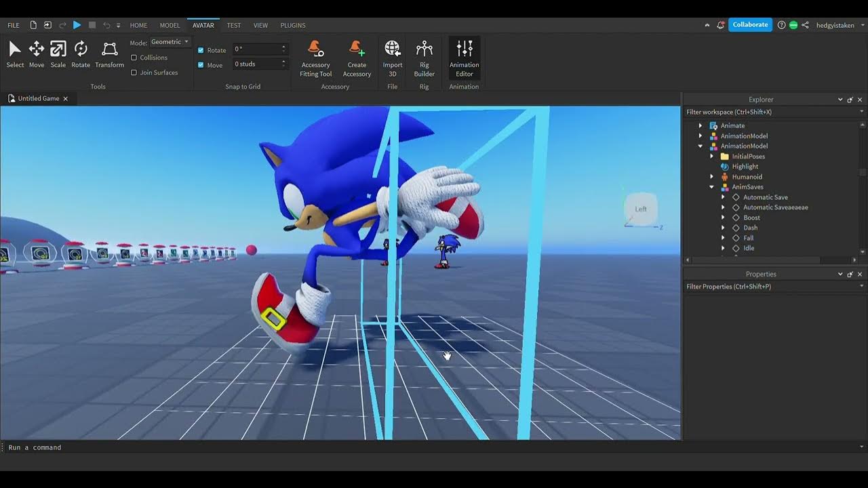Collapse the Explorer panel chevron
This screenshot has height=488, width=868.
click(x=840, y=100)
